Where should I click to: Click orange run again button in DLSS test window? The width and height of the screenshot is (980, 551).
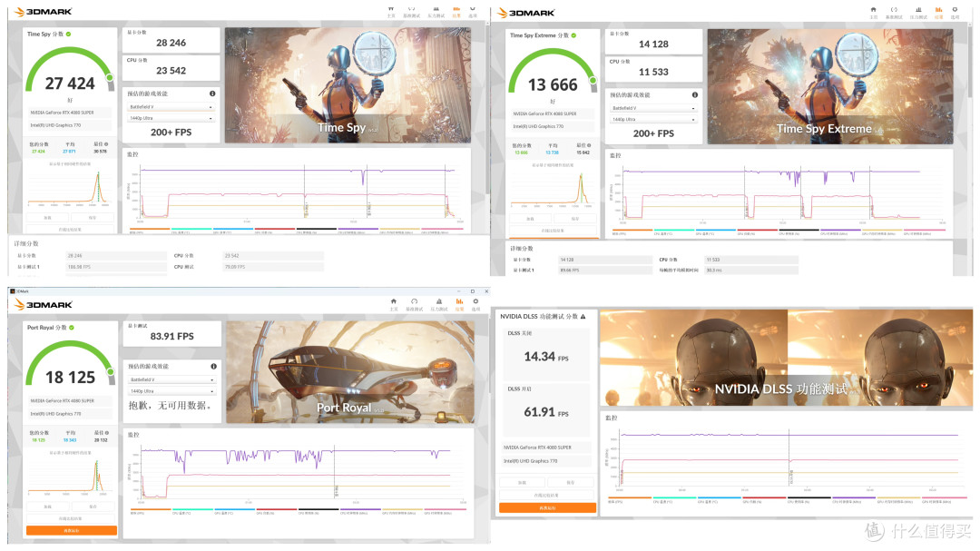[547, 507]
